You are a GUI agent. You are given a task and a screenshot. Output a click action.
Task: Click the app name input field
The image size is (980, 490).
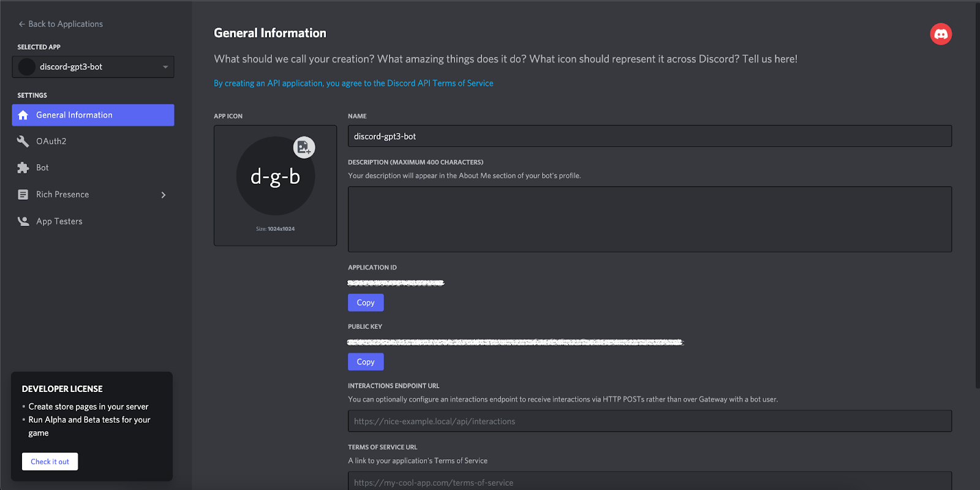(650, 136)
